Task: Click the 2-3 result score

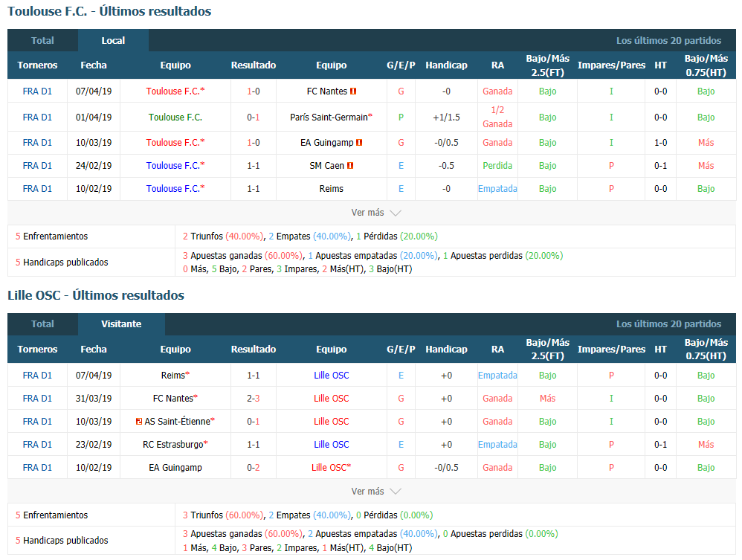Action: (254, 399)
